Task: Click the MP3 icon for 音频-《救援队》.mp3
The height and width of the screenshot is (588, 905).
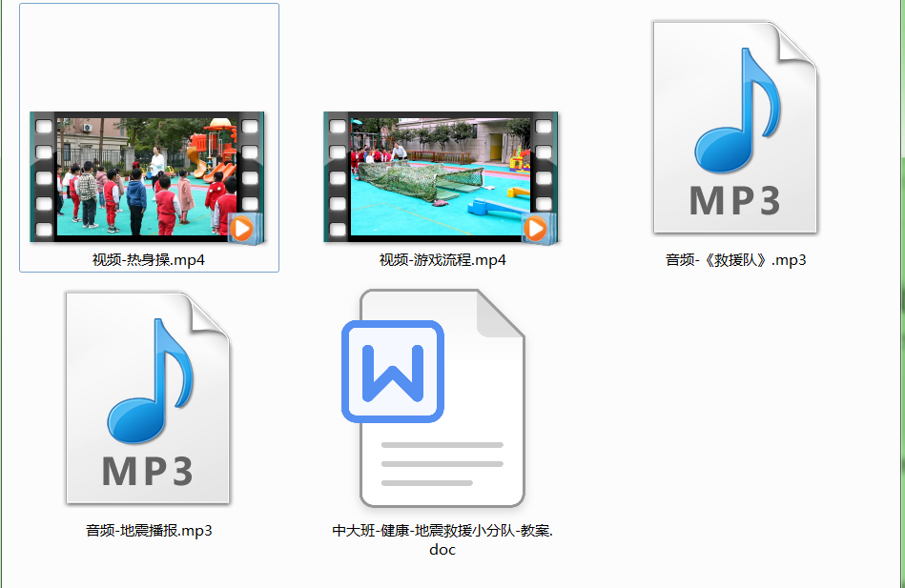Action: coord(735,128)
